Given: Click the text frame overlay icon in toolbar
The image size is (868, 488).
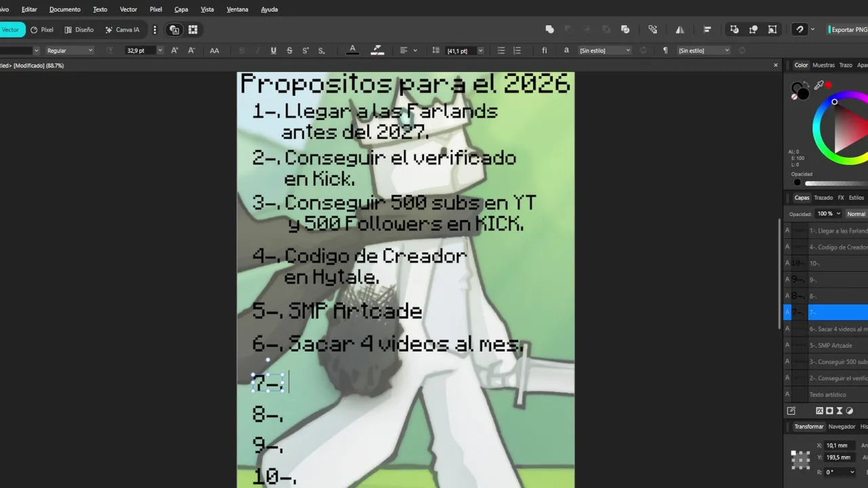Looking at the screenshot, I should (x=174, y=30).
